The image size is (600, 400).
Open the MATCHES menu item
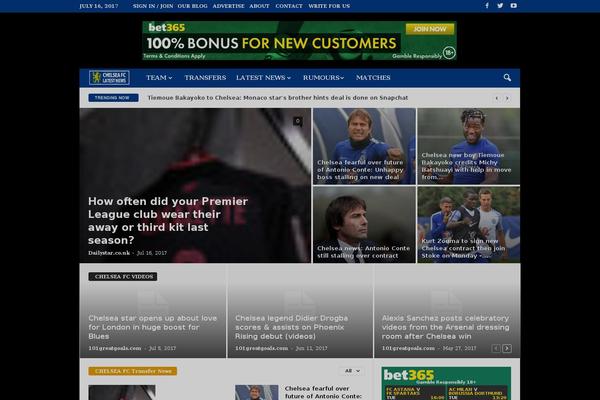[373, 78]
